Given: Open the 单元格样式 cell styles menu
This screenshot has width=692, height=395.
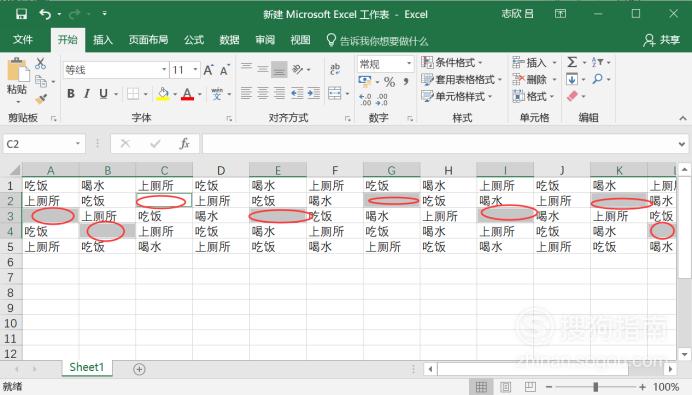Looking at the screenshot, I should click(457, 97).
